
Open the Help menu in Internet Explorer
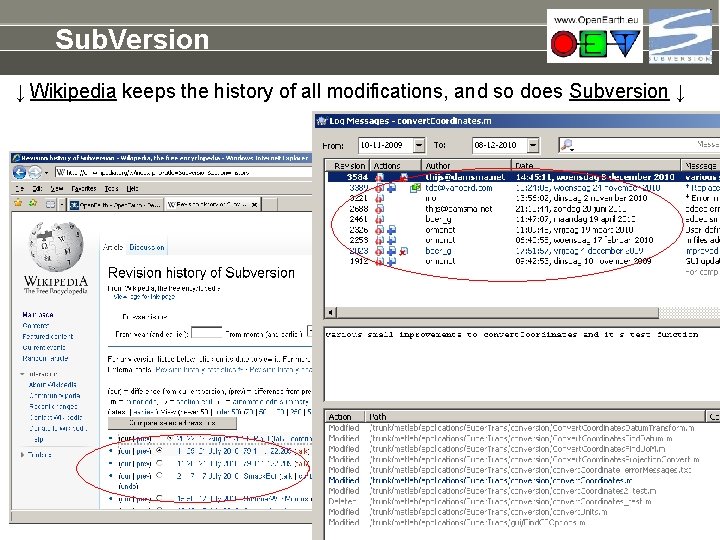coord(132,189)
